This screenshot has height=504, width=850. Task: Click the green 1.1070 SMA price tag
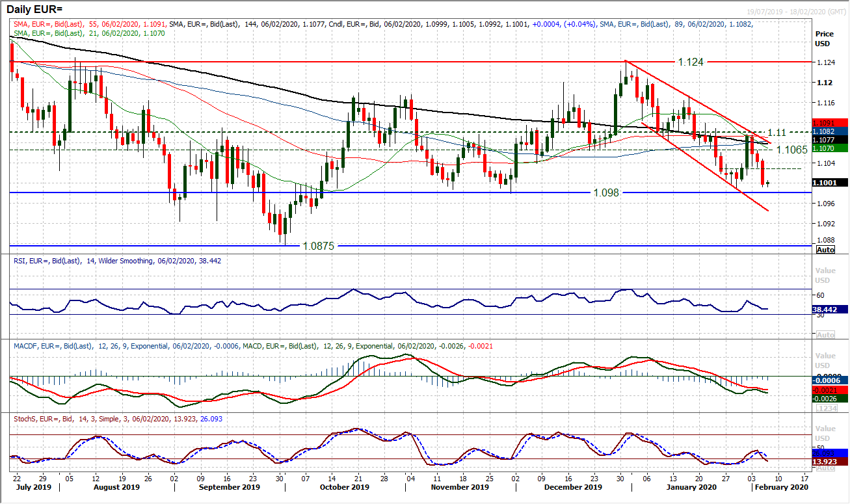click(829, 148)
